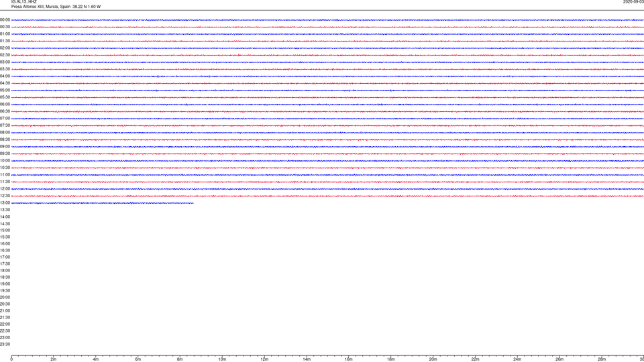Click the 06:00 row time label

point(5,105)
